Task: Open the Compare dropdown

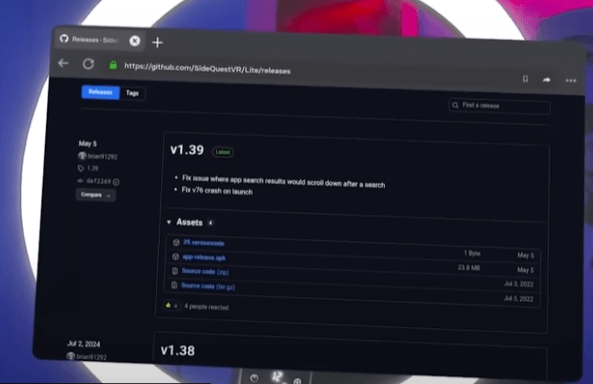Action: click(x=96, y=195)
